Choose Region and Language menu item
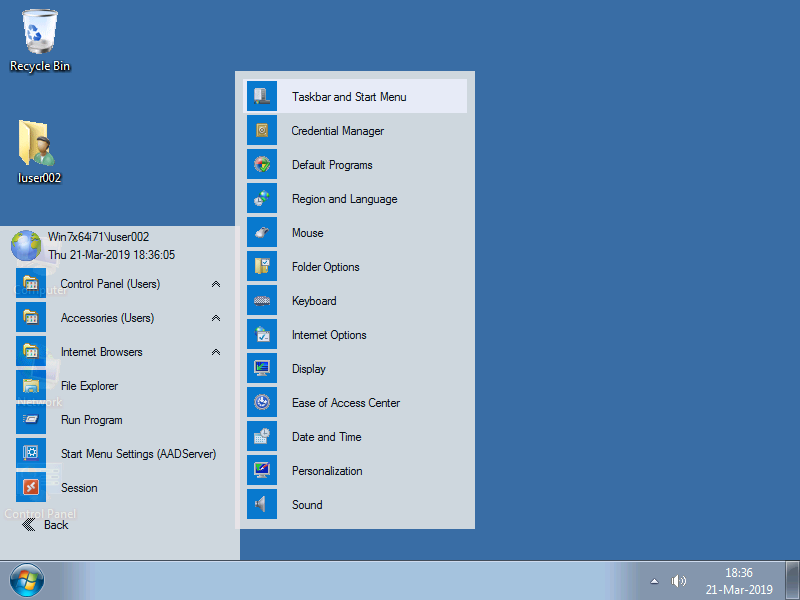 pyautogui.click(x=344, y=199)
